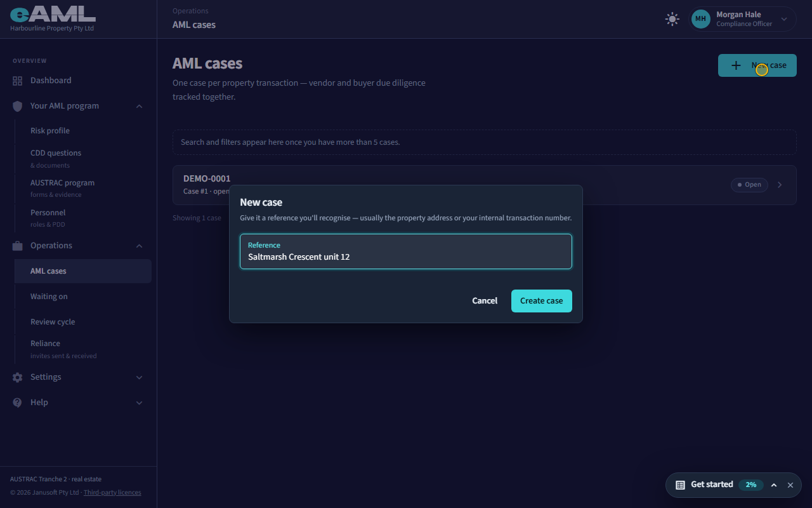Image resolution: width=812 pixels, height=508 pixels.
Task: Click the Settings gear icon
Action: (17, 377)
